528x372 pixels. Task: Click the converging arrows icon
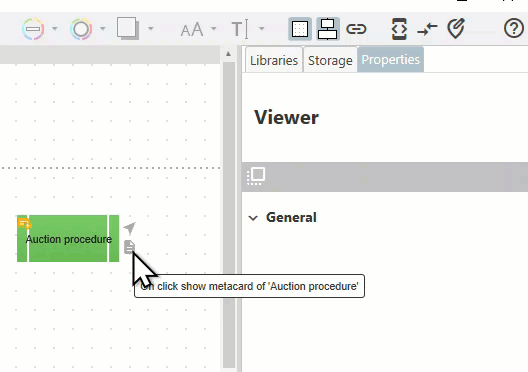(x=427, y=29)
